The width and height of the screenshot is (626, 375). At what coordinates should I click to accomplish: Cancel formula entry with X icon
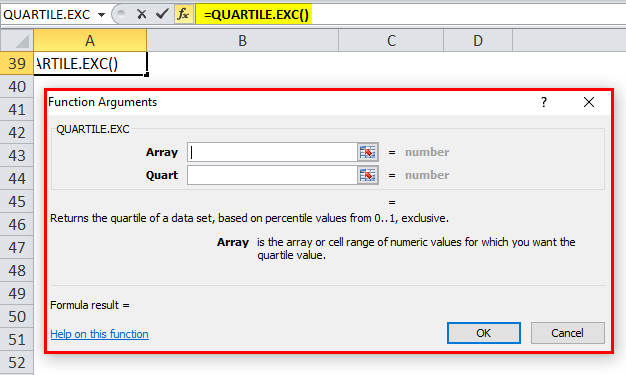(141, 14)
